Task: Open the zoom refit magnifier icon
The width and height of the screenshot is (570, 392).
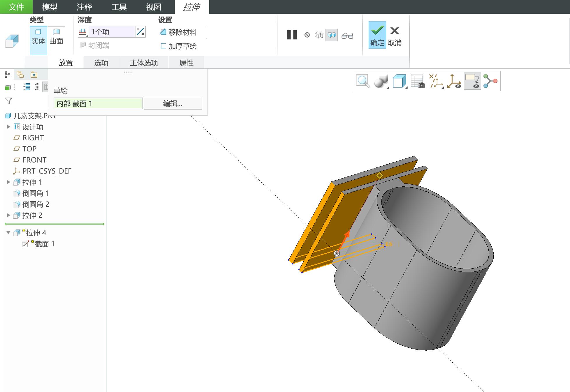Action: pos(363,81)
